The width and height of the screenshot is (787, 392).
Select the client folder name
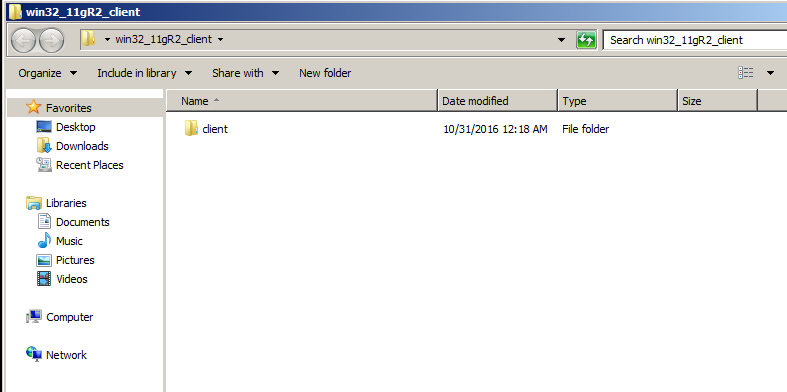point(215,129)
